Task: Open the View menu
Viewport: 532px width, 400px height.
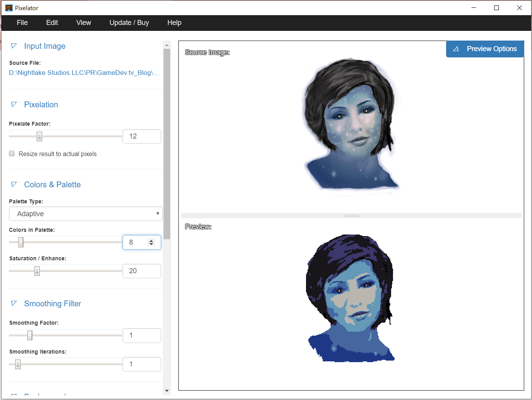Action: [84, 23]
